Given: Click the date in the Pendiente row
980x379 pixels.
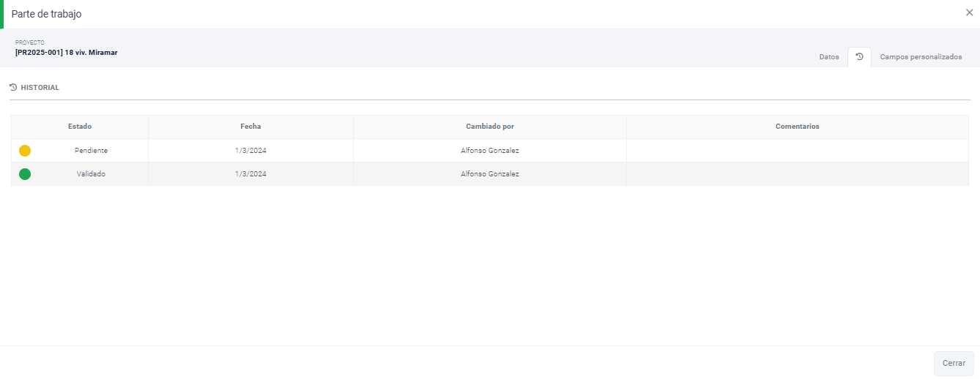Looking at the screenshot, I should click(x=250, y=151).
